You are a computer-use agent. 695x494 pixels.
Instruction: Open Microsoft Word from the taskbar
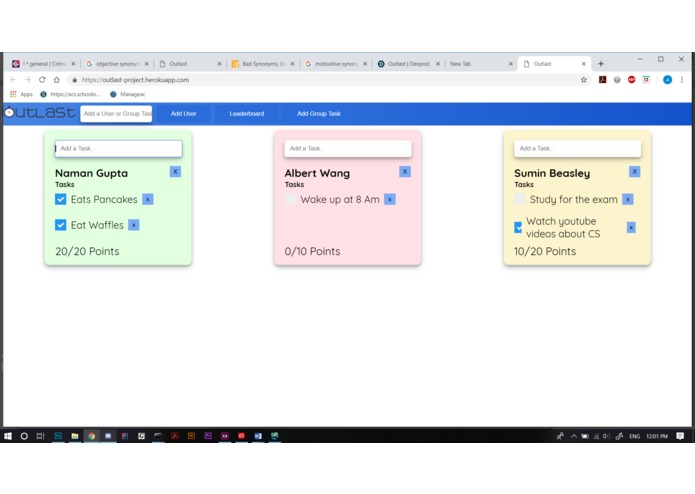point(258,436)
